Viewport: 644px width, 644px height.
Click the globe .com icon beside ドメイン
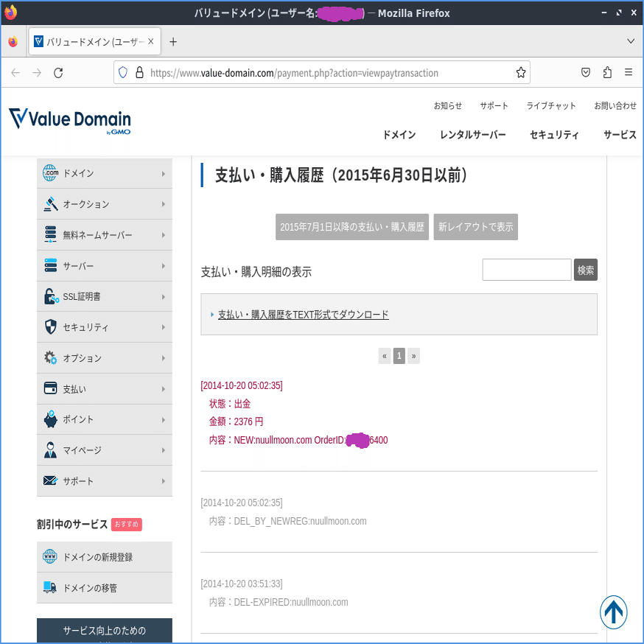point(50,173)
